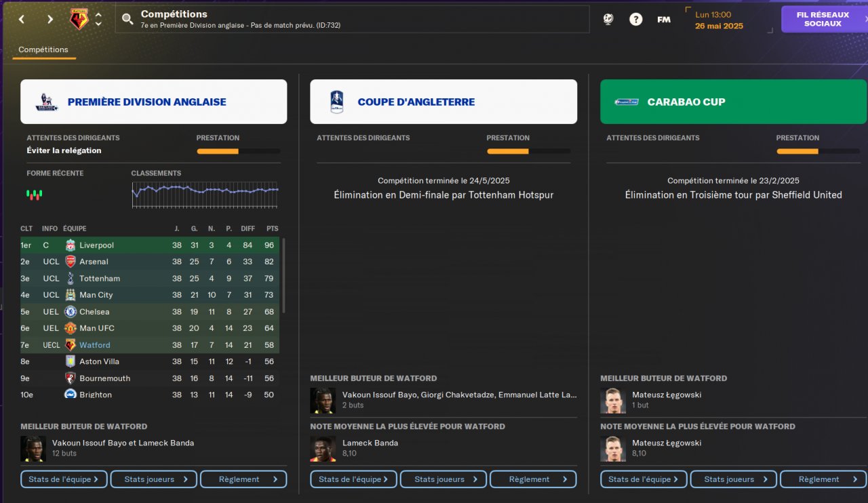The height and width of the screenshot is (503, 868).
Task: Select the Aston Villa team name
Action: (99, 361)
